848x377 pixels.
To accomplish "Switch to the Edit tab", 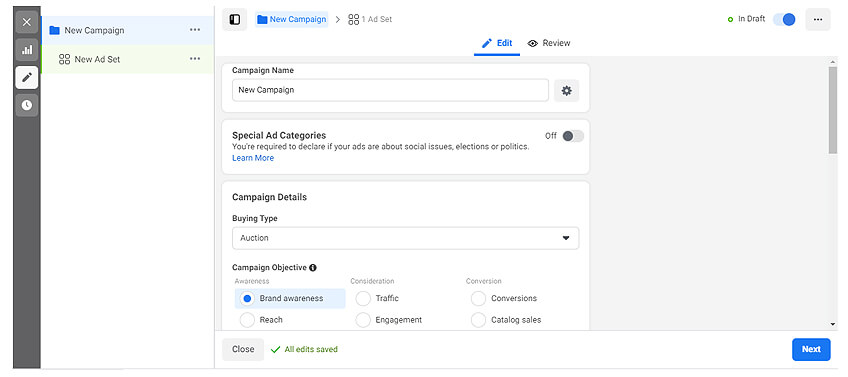I will [496, 43].
